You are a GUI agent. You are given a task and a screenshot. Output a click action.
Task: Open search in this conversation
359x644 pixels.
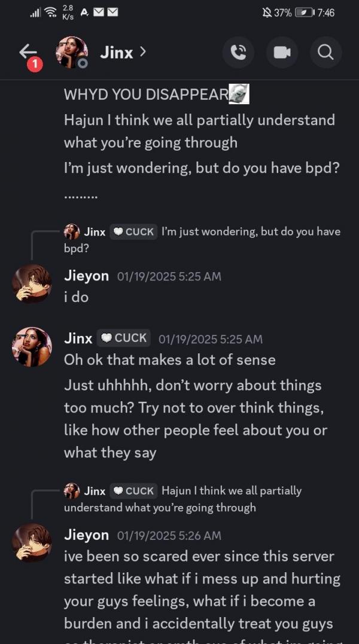tap(325, 53)
